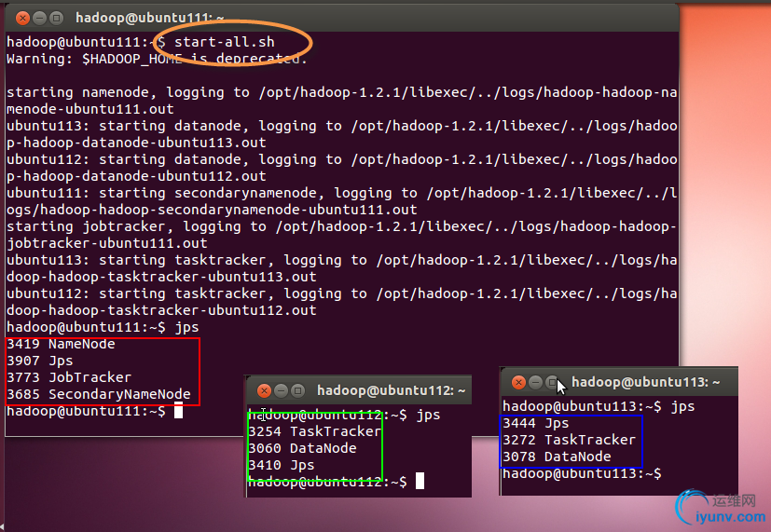
Task: Click the start-all.sh command text
Action: pyautogui.click(x=225, y=42)
